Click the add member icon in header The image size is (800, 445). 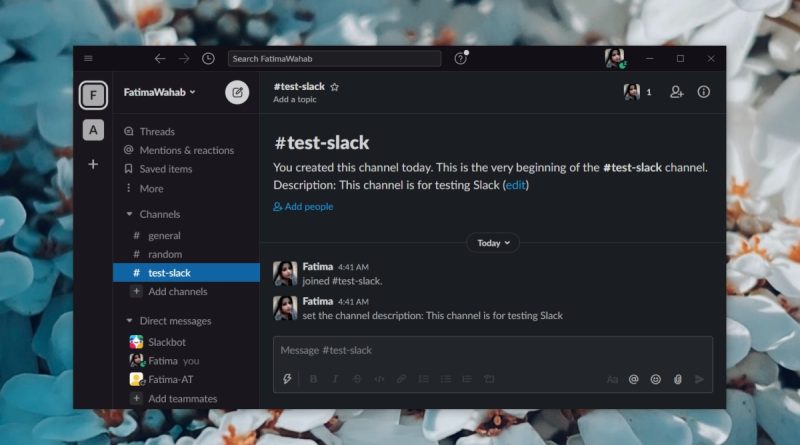click(x=677, y=92)
